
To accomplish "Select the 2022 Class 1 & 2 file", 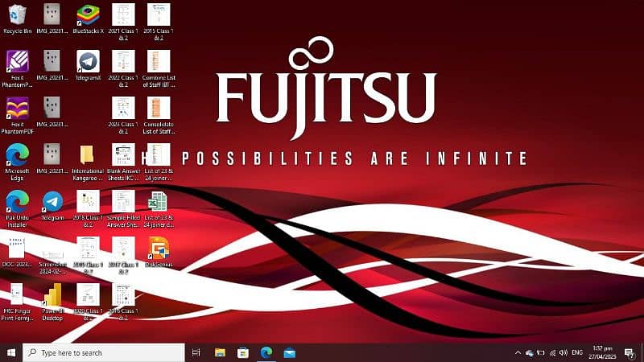I will (123, 68).
